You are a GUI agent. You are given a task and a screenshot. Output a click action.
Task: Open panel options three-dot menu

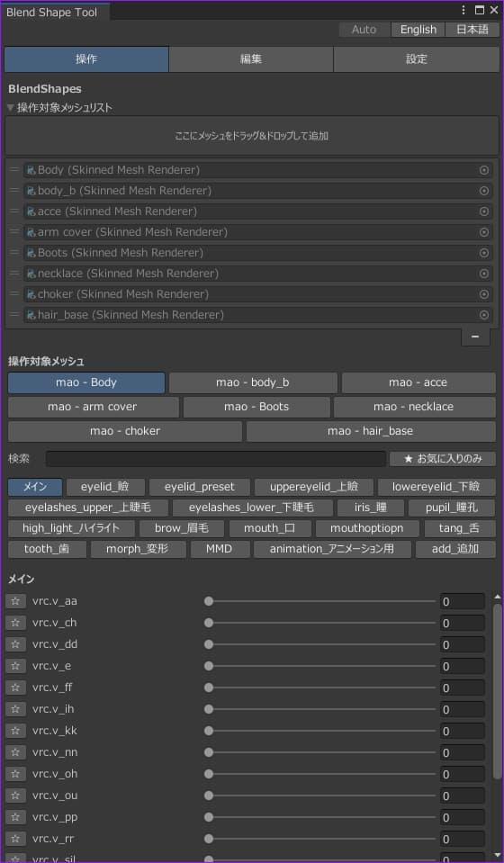tap(463, 10)
